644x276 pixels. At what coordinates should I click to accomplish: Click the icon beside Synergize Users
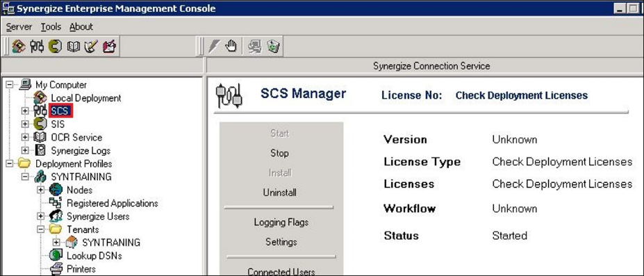pyautogui.click(x=56, y=216)
